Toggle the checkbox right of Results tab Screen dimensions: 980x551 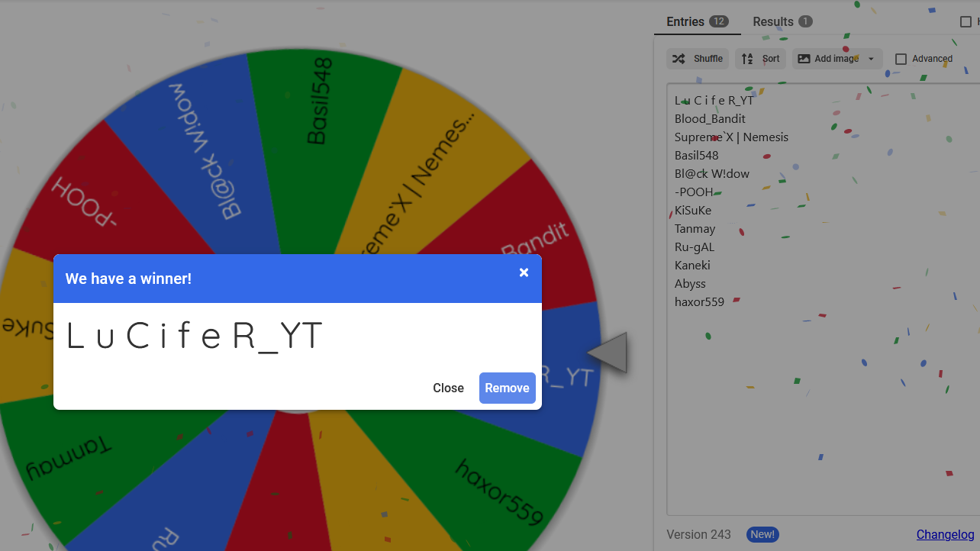(x=965, y=22)
